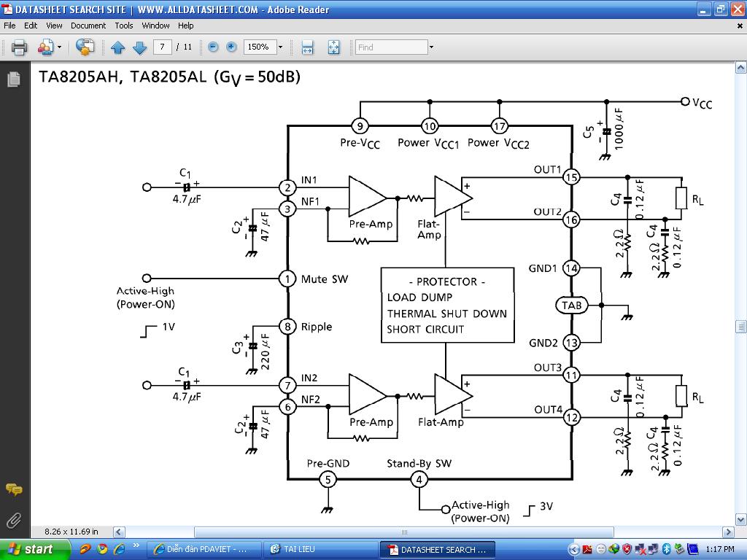This screenshot has width=747, height=560.
Task: Click the Previous Page up arrow
Action: point(117,47)
